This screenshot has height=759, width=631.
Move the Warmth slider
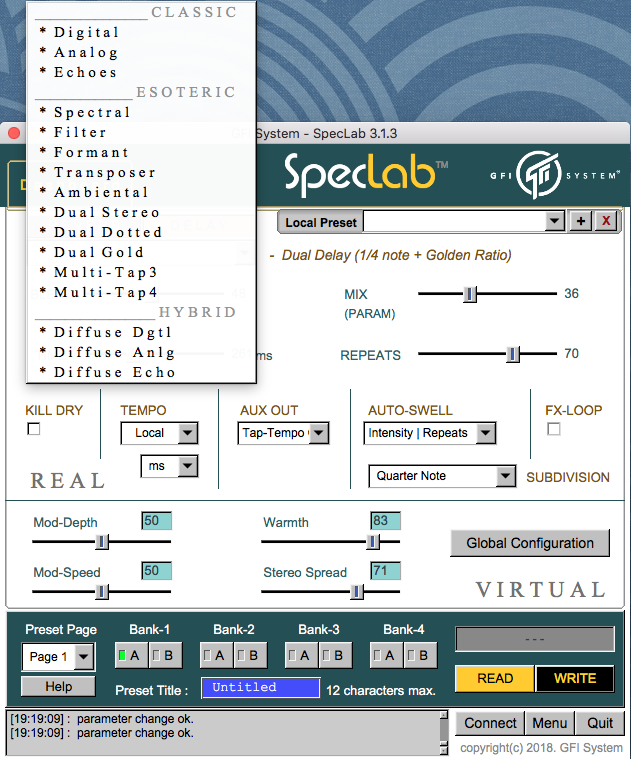pyautogui.click(x=373, y=542)
